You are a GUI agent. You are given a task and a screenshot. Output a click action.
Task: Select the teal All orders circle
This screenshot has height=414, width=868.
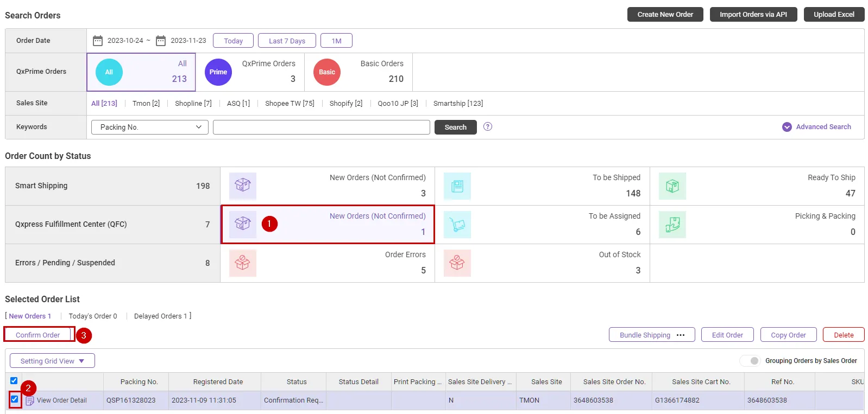tap(109, 72)
